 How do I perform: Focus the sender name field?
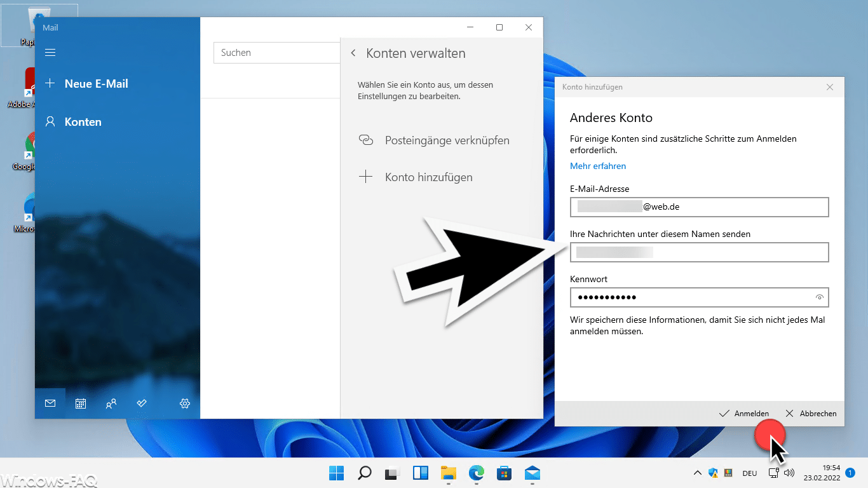[x=700, y=252]
